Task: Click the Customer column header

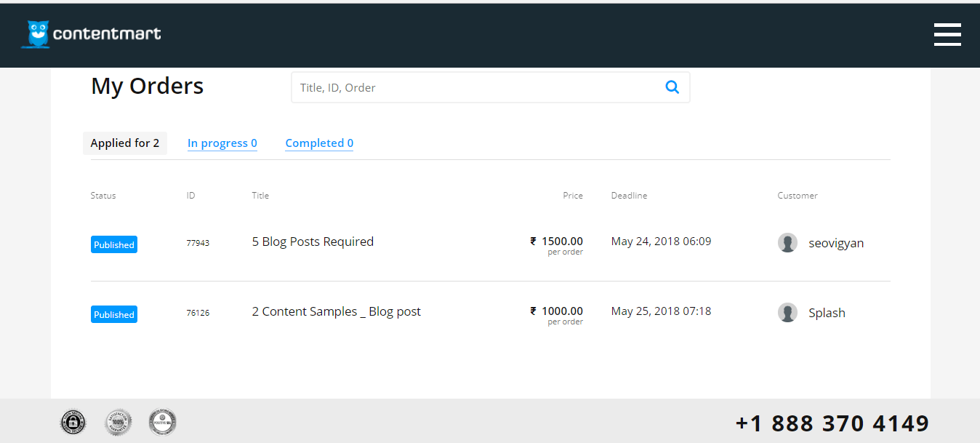Action: coord(798,196)
